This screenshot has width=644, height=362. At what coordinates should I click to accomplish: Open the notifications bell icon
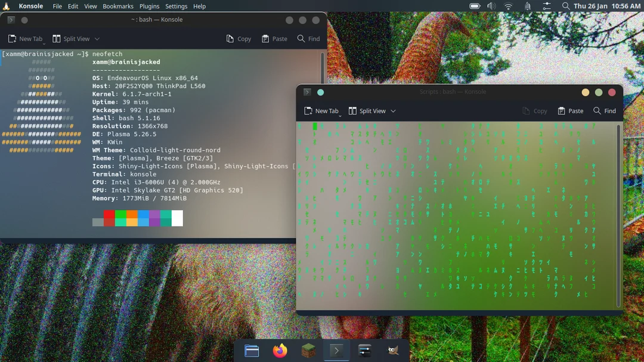pos(527,6)
